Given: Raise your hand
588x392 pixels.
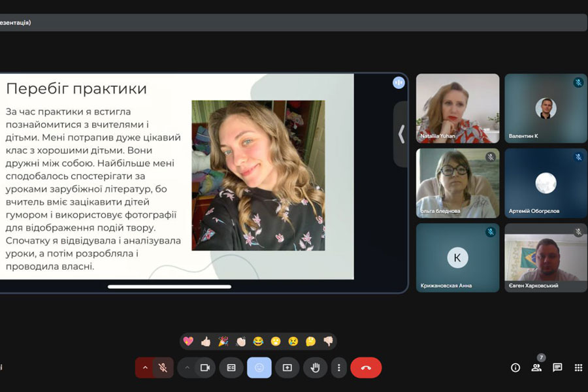Looking at the screenshot, I should pyautogui.click(x=315, y=368).
